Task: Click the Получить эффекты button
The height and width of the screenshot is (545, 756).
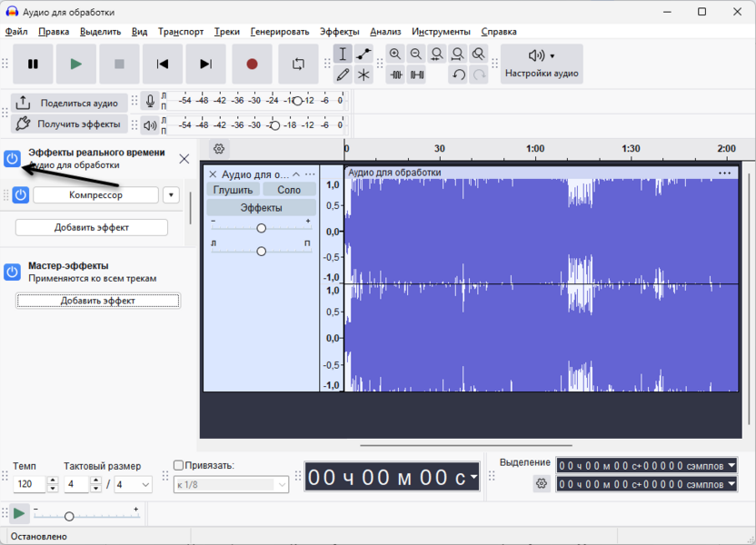Action: click(69, 124)
